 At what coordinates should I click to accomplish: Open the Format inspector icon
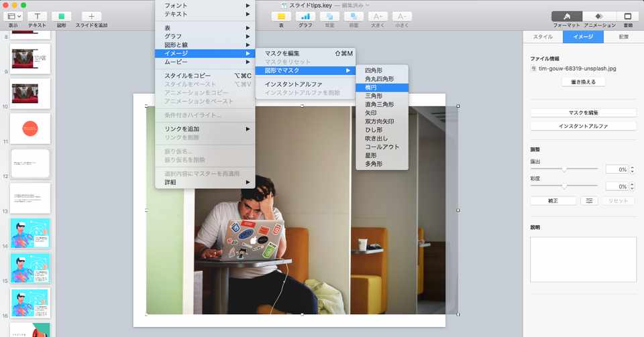[566, 16]
